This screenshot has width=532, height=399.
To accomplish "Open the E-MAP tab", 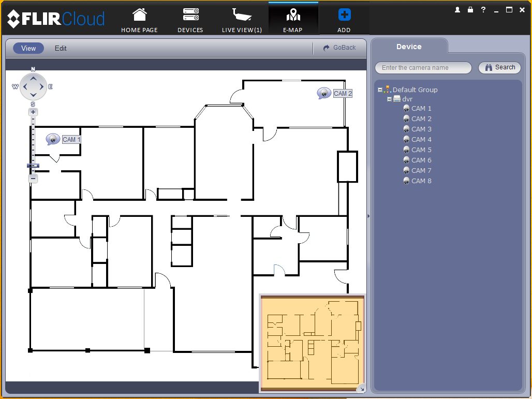I will (293, 18).
